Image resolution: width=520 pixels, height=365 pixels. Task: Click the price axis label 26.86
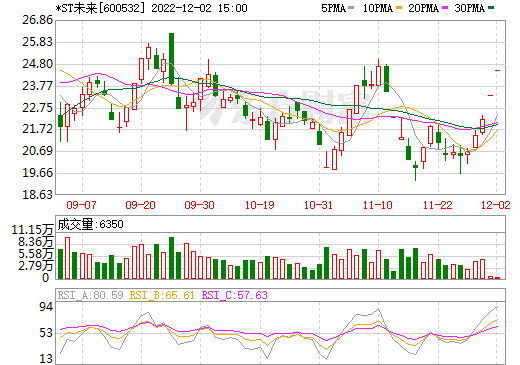[x=37, y=20]
